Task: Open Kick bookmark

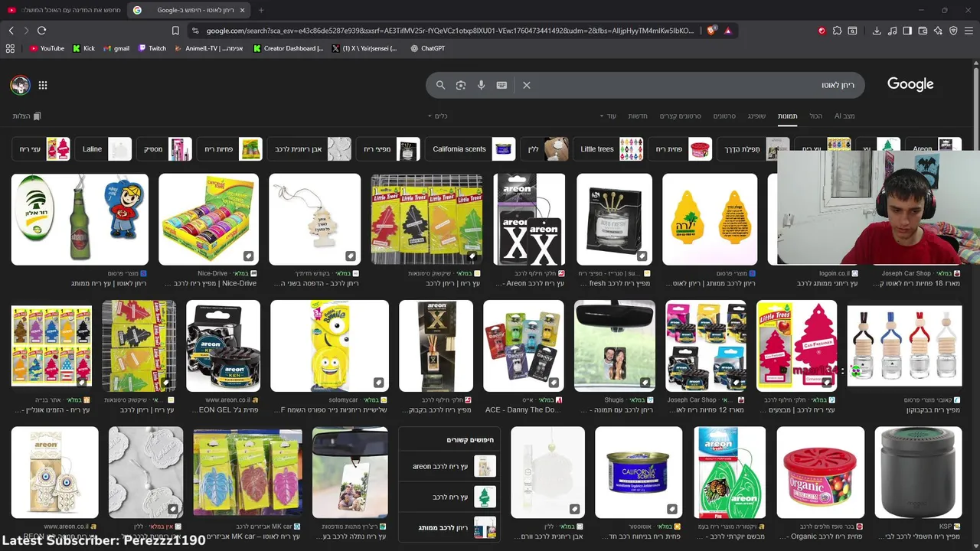Action: coord(83,48)
